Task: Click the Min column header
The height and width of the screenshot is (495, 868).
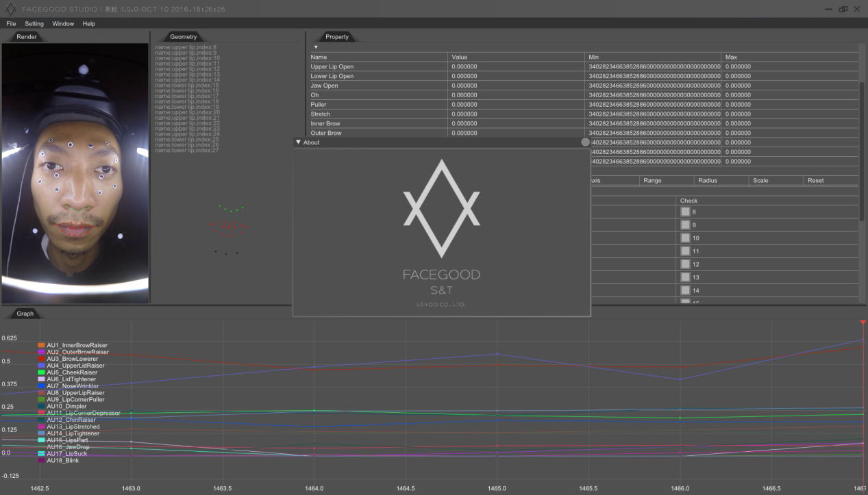Action: click(x=654, y=58)
